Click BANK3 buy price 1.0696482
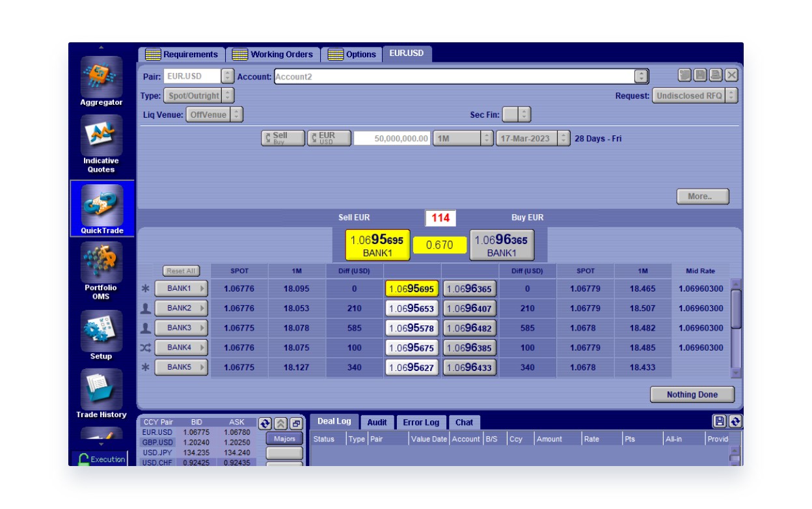 (x=469, y=328)
